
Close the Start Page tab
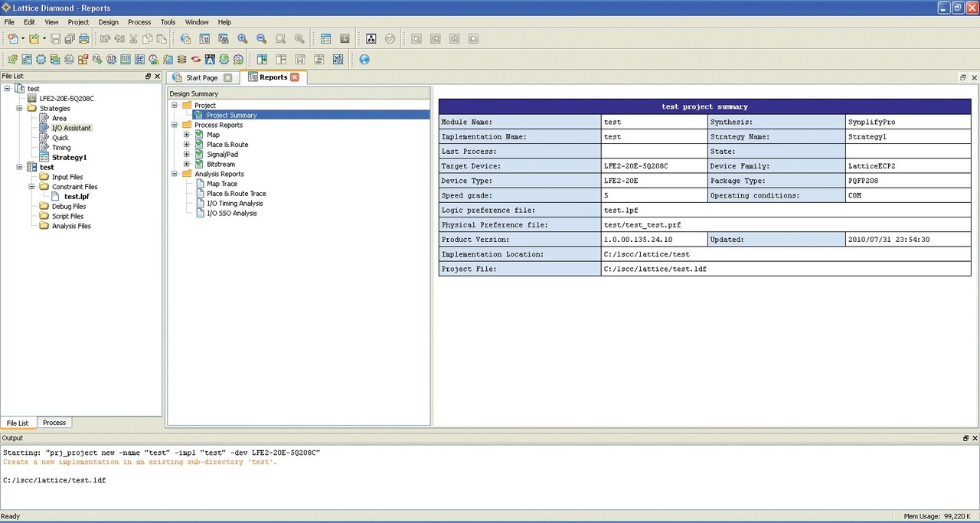coord(228,78)
